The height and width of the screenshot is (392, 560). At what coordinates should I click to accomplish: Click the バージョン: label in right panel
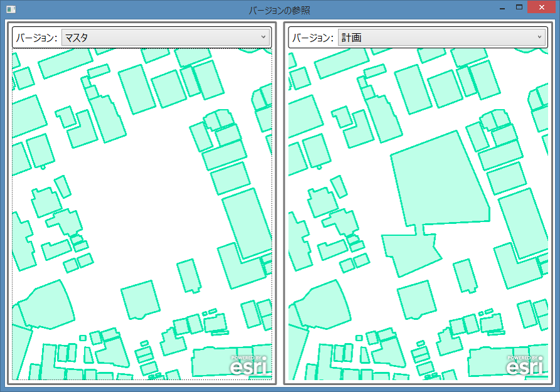pos(313,38)
